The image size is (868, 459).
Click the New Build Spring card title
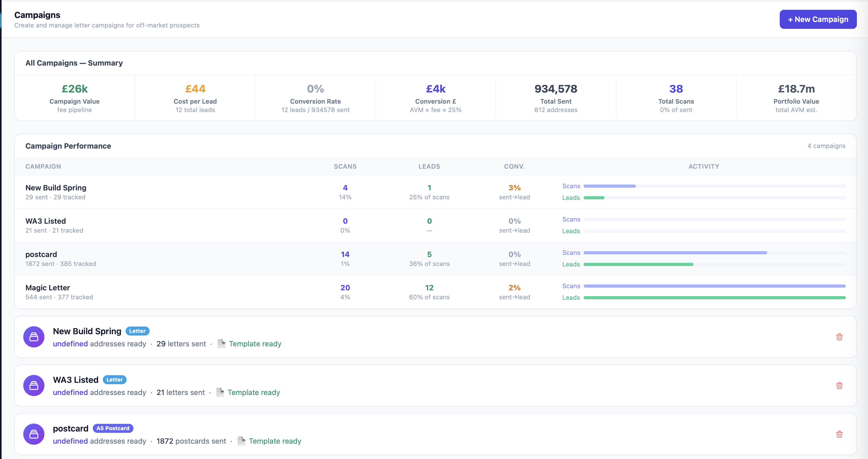coord(87,331)
